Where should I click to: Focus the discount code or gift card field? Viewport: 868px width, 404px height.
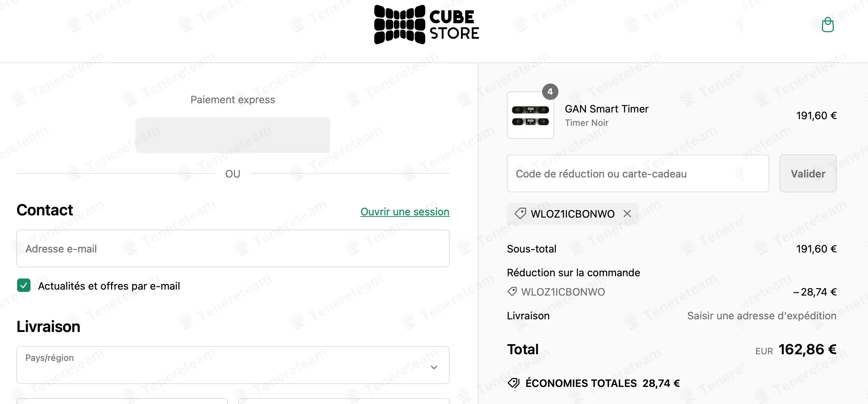click(638, 173)
